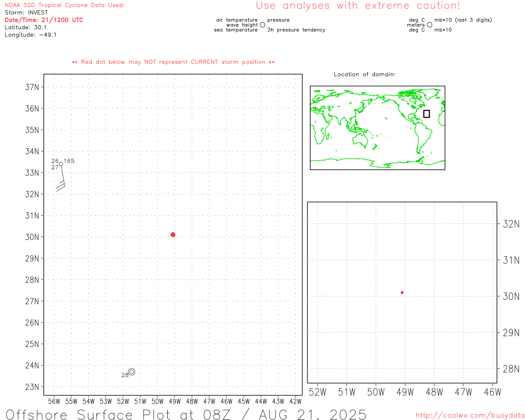Click the '49W' axis label on main map
The width and height of the screenshot is (525, 420).
(x=175, y=402)
